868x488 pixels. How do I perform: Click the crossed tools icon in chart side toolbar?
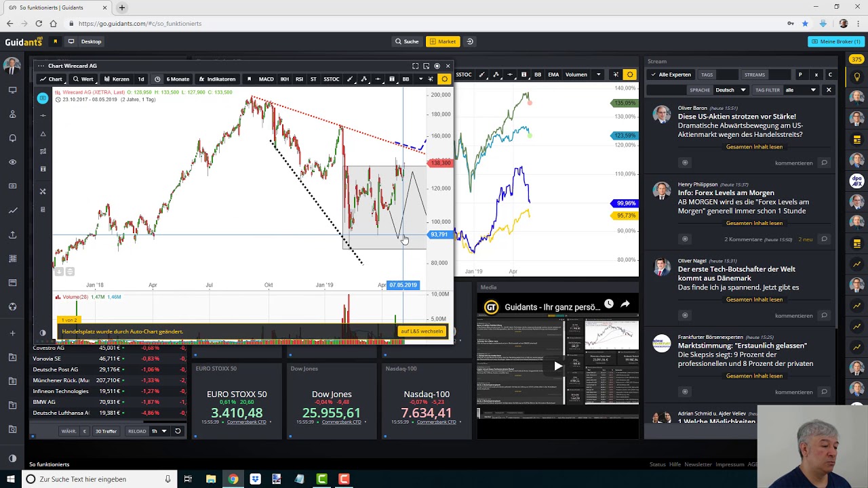click(43, 192)
